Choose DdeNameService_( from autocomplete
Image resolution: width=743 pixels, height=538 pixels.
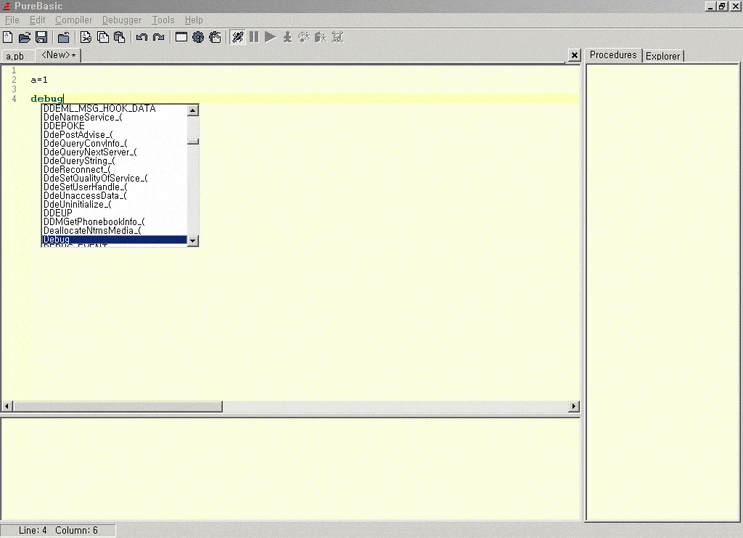pyautogui.click(x=114, y=117)
